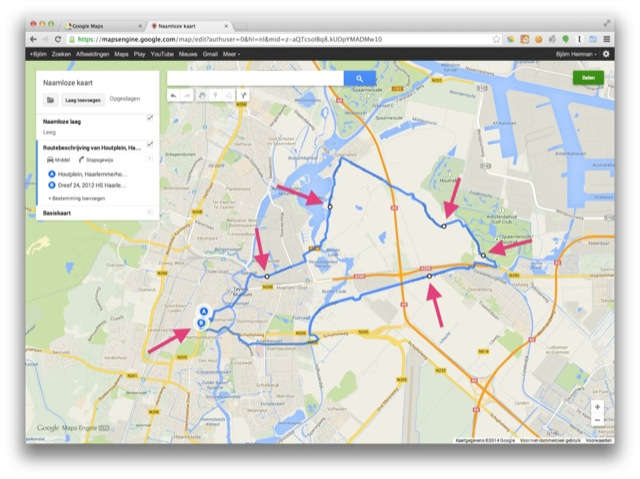Viewport: 640px width, 479px height.
Task: Click the Laag toevoegen button
Action: (83, 100)
